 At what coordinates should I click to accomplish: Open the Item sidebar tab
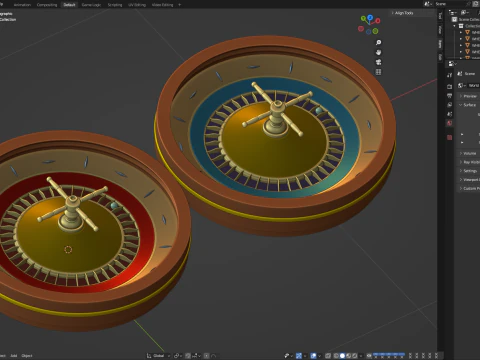click(440, 44)
